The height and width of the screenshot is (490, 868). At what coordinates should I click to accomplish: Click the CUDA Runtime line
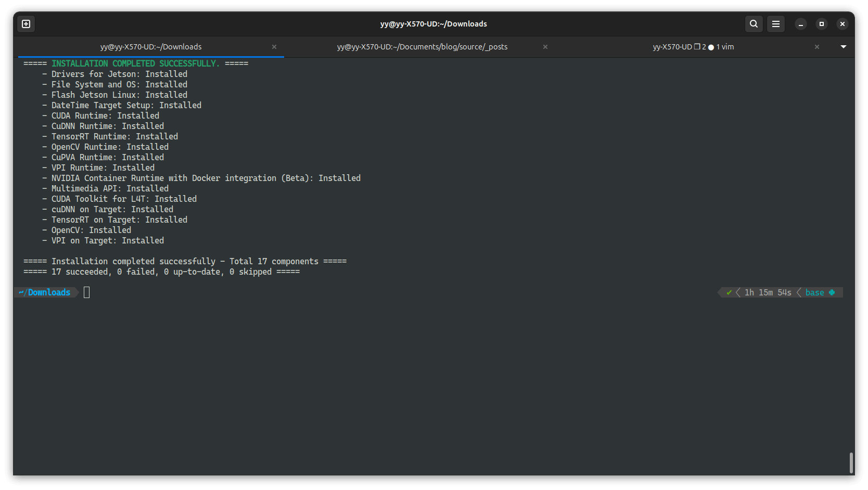[x=100, y=115]
